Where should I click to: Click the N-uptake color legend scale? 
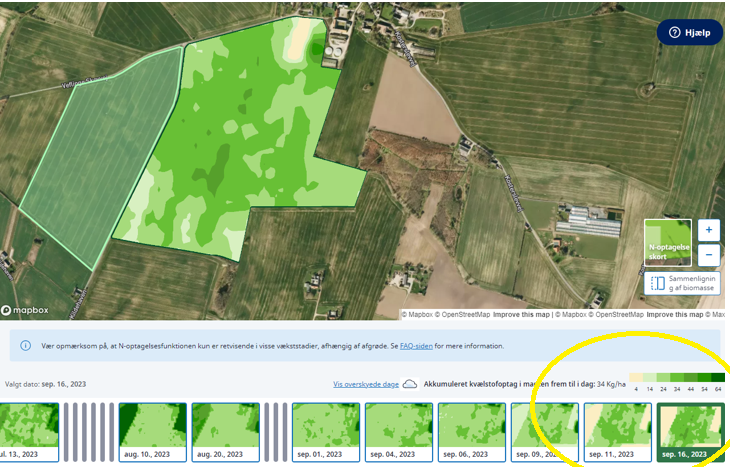(677, 382)
